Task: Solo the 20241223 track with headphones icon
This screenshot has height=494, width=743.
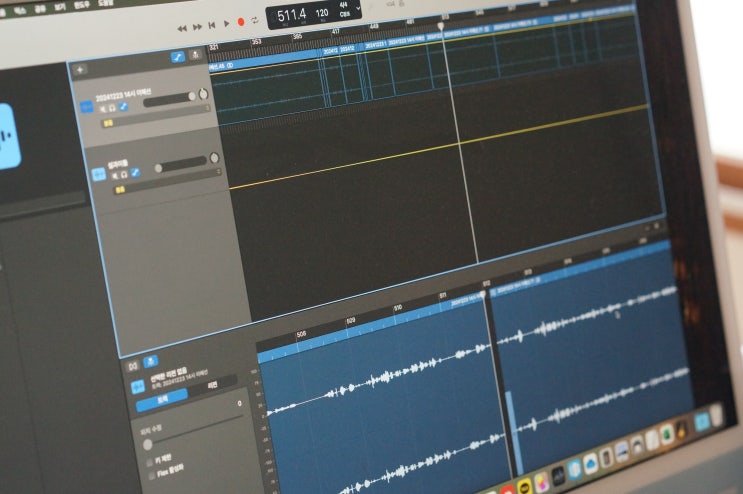Action: point(112,108)
